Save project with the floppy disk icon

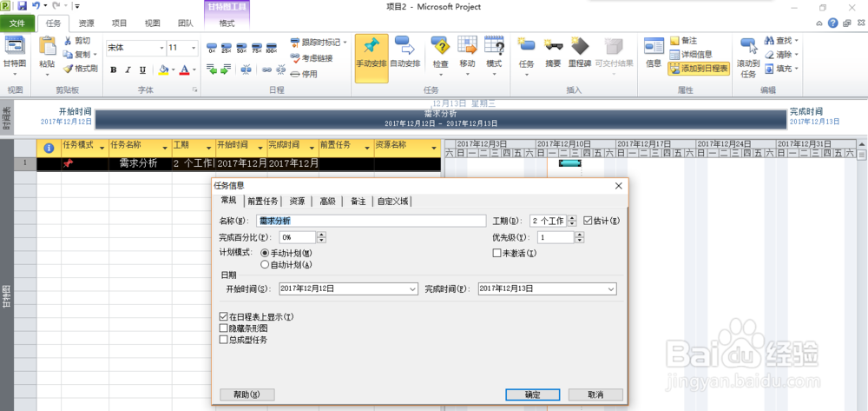[x=23, y=6]
